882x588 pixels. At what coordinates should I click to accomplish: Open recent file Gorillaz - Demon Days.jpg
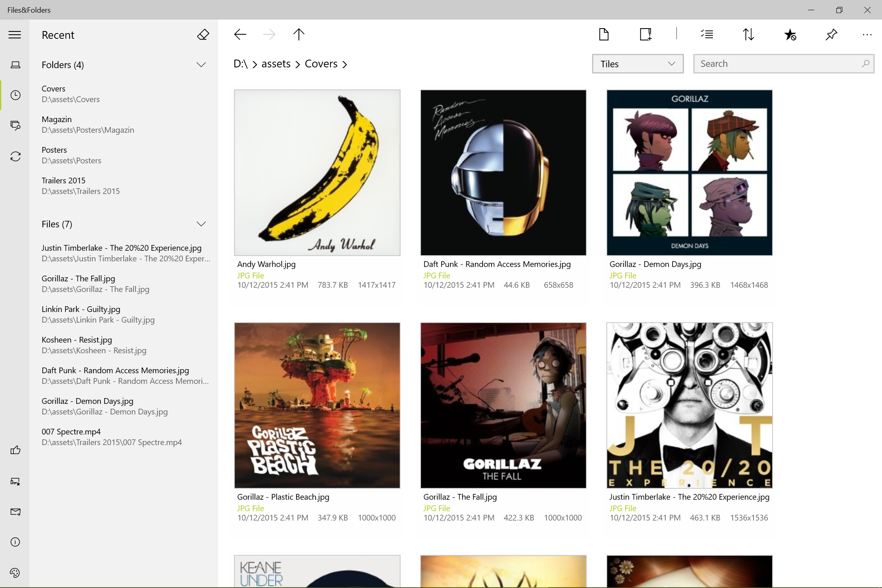pyautogui.click(x=124, y=406)
